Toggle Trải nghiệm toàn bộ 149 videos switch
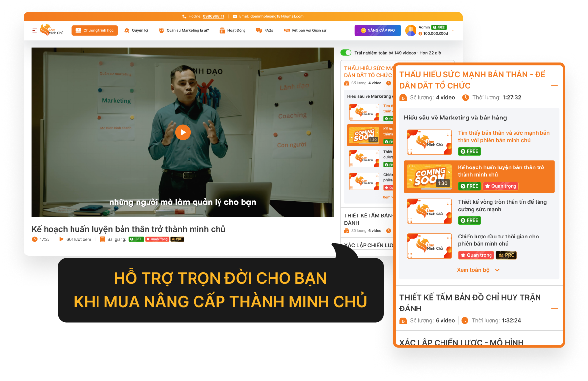This screenshot has height=381, width=588. (346, 52)
